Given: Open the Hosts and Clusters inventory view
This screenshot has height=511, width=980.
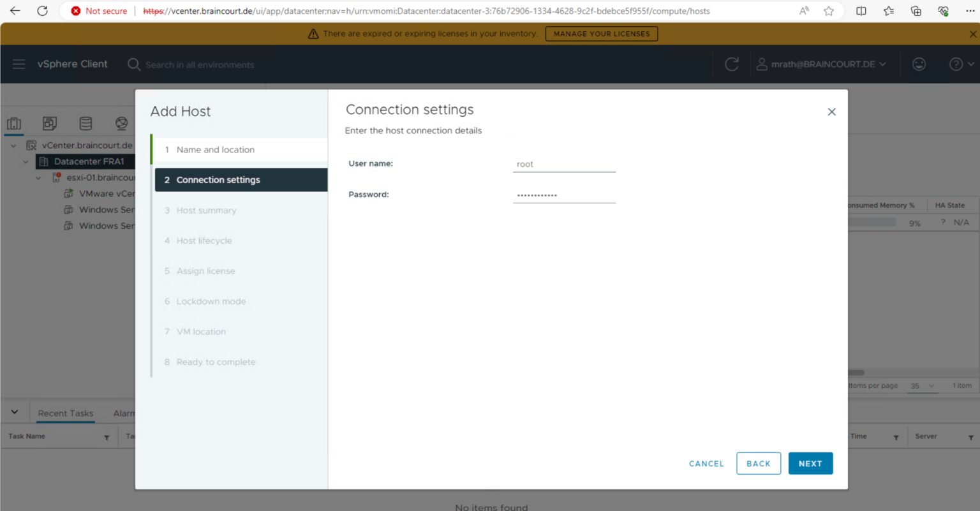Looking at the screenshot, I should coord(14,123).
